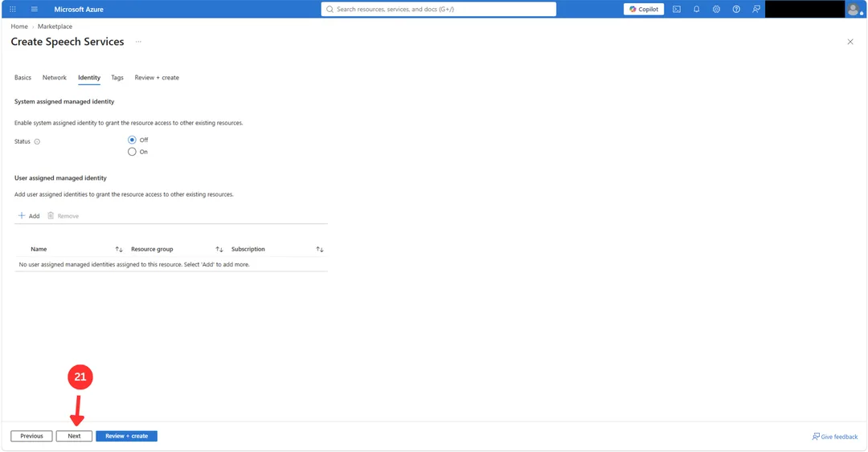Open the portal hamburger menu
Screen dimensions: 868x452
coord(35,9)
